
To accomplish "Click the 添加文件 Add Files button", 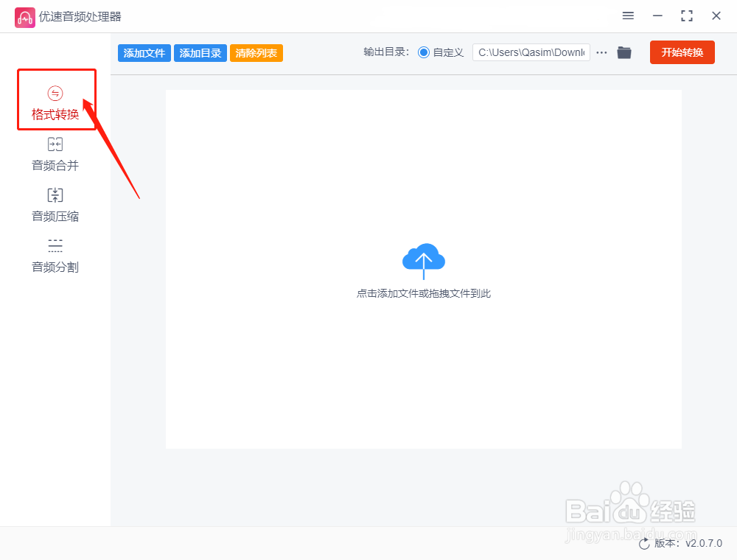I will (144, 52).
